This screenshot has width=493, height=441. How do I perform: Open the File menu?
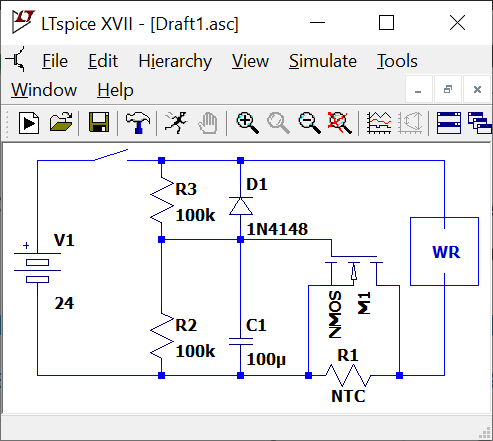[55, 61]
